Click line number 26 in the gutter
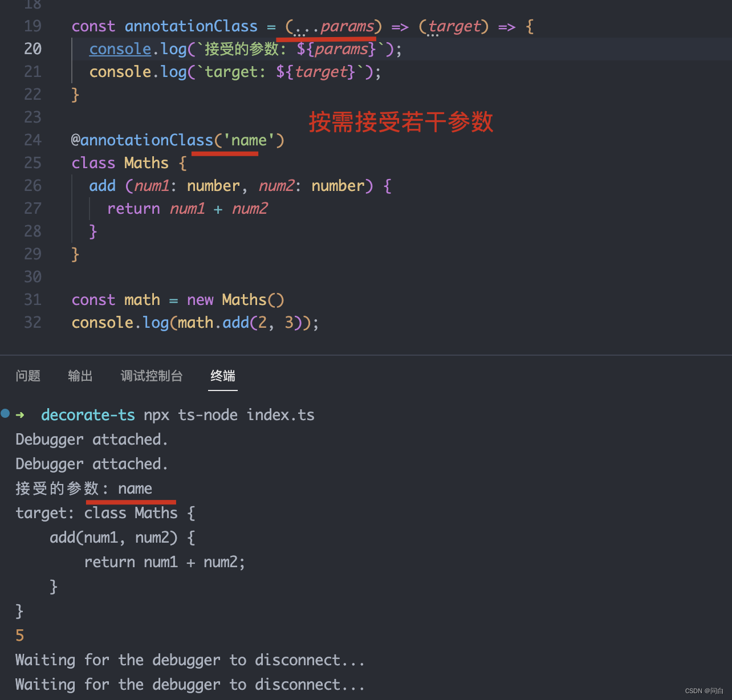Image resolution: width=732 pixels, height=700 pixels. click(x=32, y=186)
